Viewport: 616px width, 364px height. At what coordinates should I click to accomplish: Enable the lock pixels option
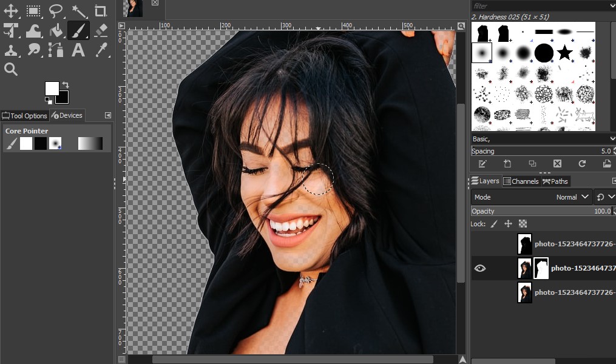click(x=493, y=223)
